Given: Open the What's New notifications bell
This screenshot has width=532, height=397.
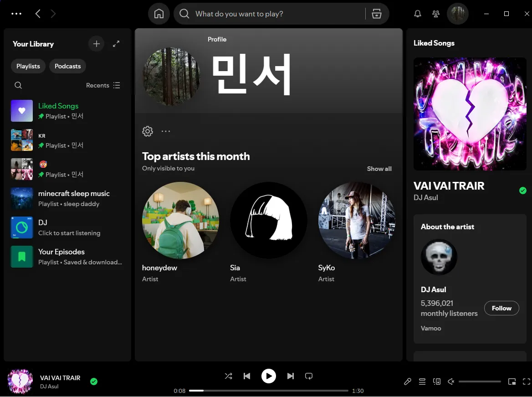Looking at the screenshot, I should pyautogui.click(x=418, y=14).
